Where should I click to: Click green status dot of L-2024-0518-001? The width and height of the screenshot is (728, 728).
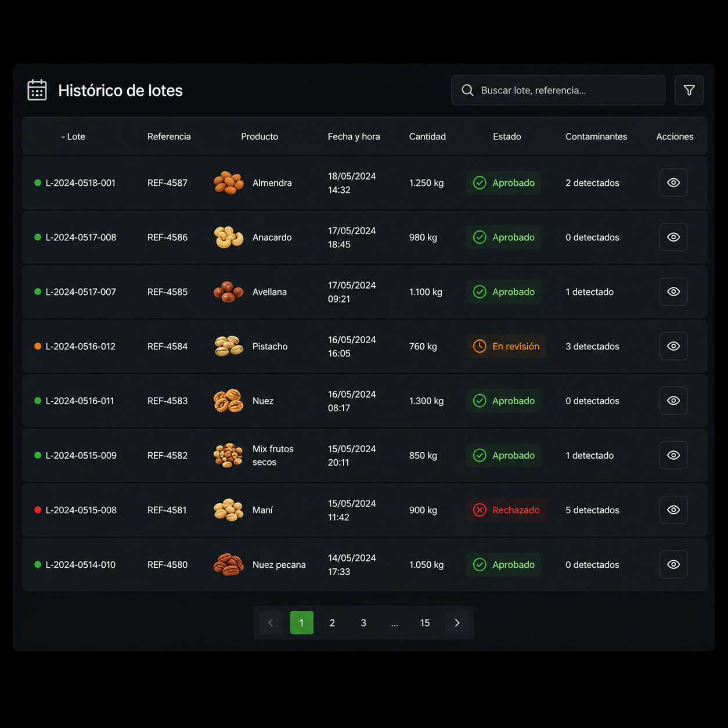tap(38, 183)
